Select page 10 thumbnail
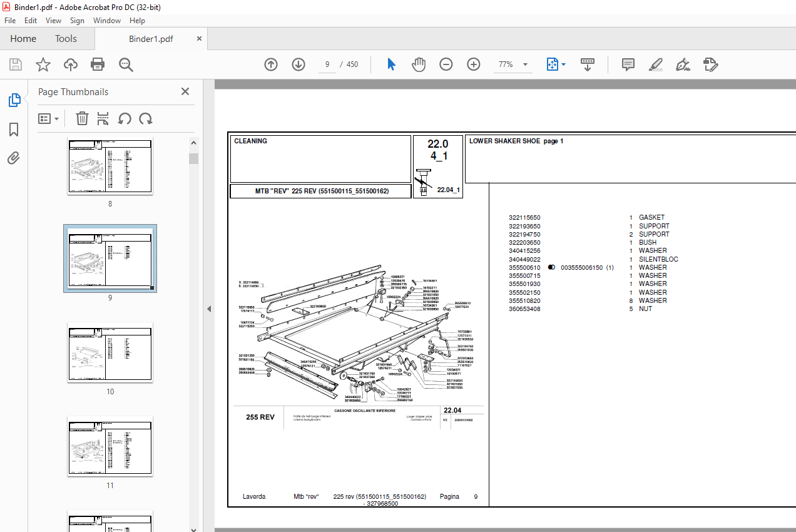Viewport: 796px width, 532px height. (x=110, y=352)
